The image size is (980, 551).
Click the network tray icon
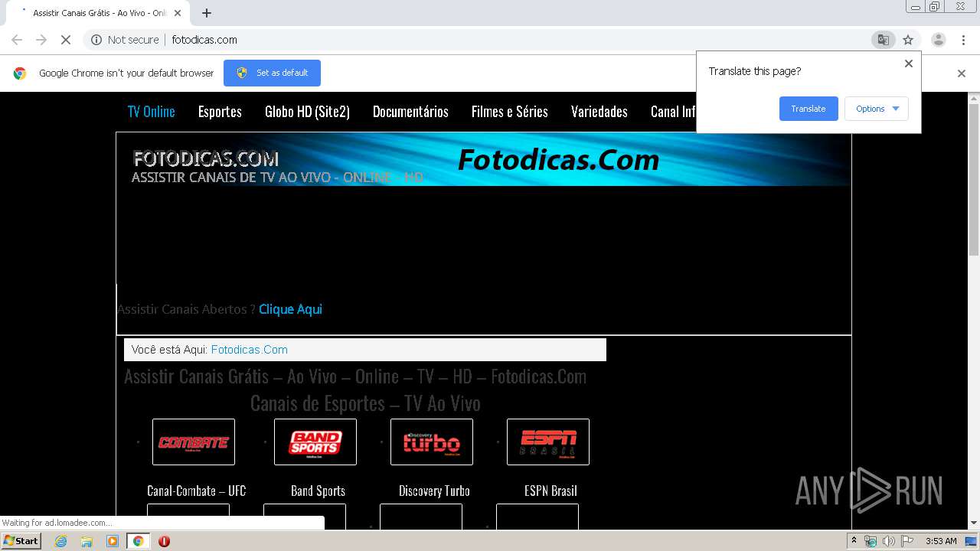pyautogui.click(x=871, y=541)
